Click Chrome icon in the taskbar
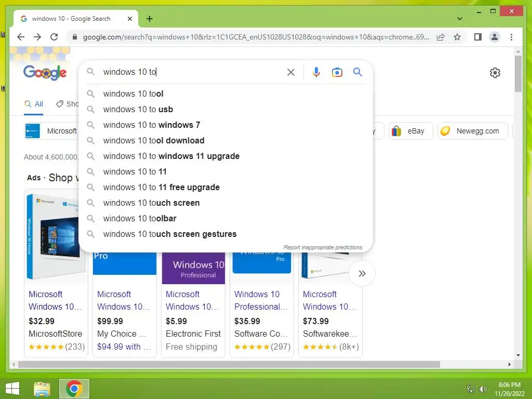 (x=74, y=389)
